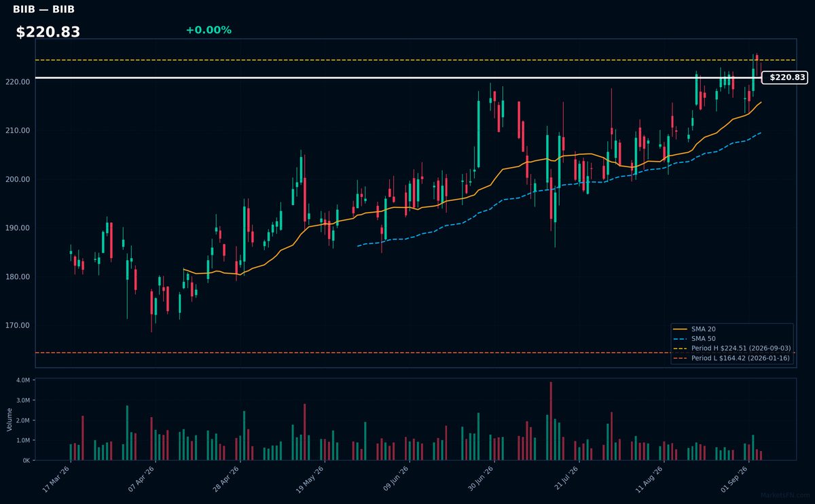Image resolution: width=815 pixels, height=504 pixels.
Task: Click the 170.00 y-axis label
Action: 18,325
